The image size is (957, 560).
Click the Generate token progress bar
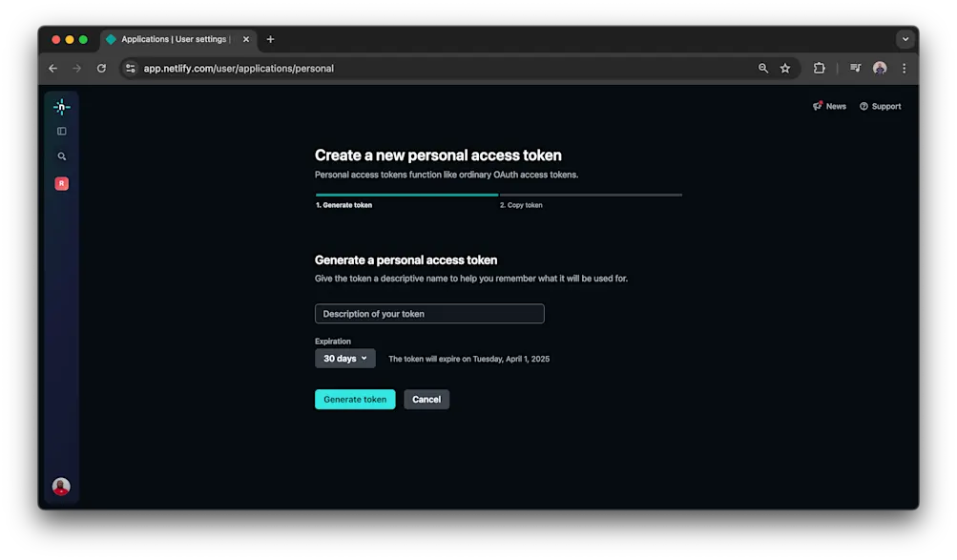point(406,194)
